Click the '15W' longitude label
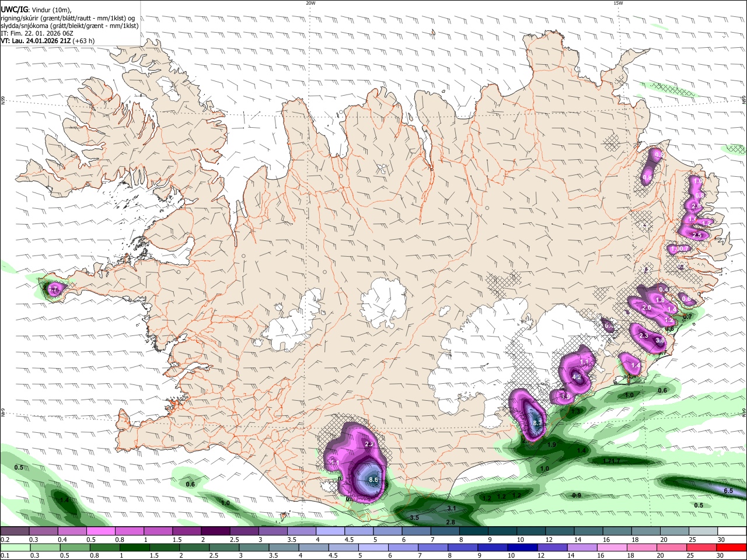Screen dimensions: 747x560 pyautogui.click(x=617, y=3)
